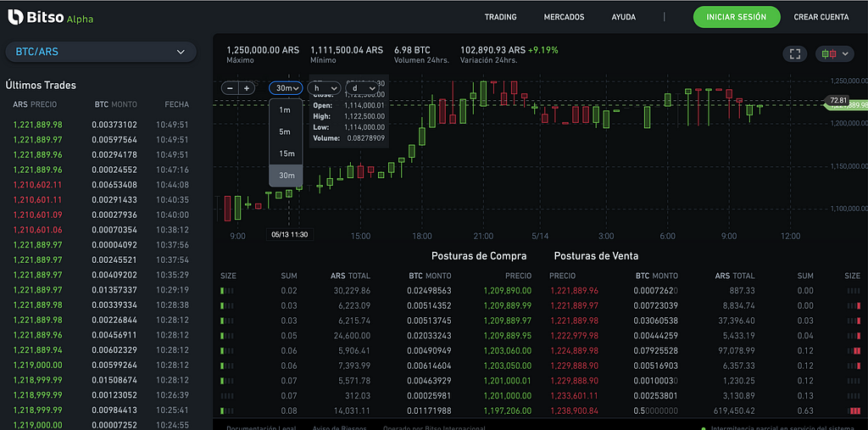Select the 30m option in the list
This screenshot has width=868, height=430.
pyautogui.click(x=287, y=175)
